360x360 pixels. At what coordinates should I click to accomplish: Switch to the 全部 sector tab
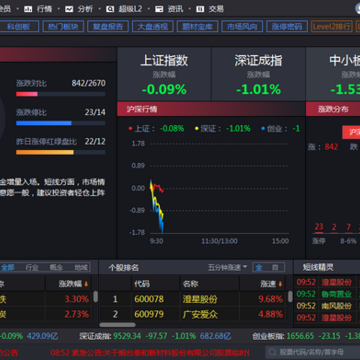click(x=8, y=267)
